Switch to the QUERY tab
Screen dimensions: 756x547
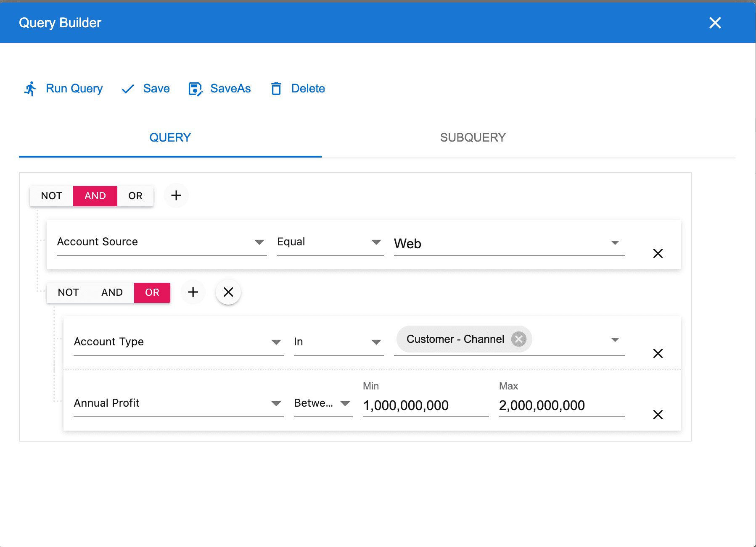pyautogui.click(x=170, y=137)
